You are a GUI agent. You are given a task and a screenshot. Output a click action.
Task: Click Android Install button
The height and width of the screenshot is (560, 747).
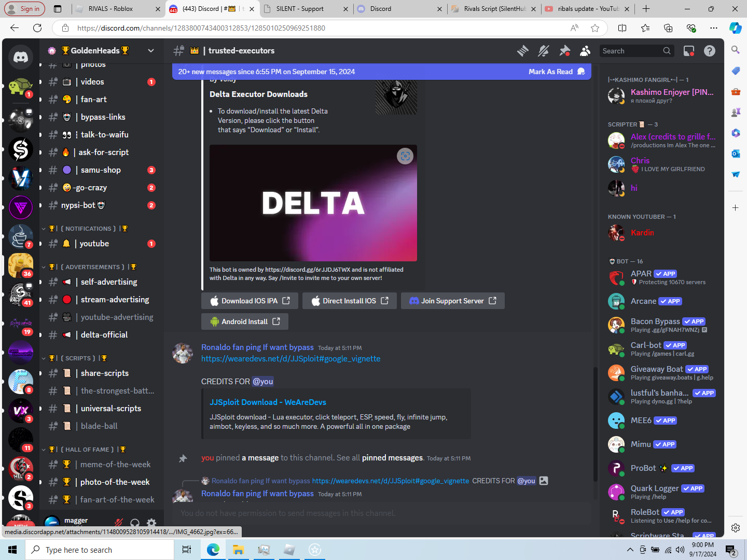click(245, 321)
